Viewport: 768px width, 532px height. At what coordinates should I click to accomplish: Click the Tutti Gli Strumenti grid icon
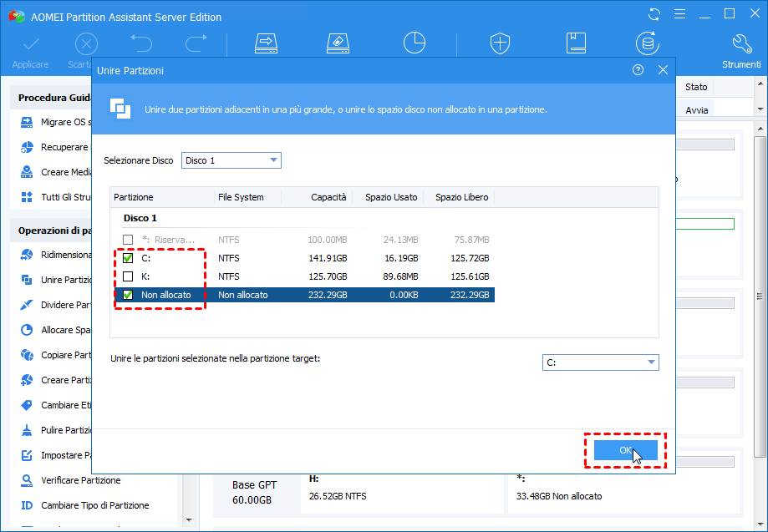27,197
